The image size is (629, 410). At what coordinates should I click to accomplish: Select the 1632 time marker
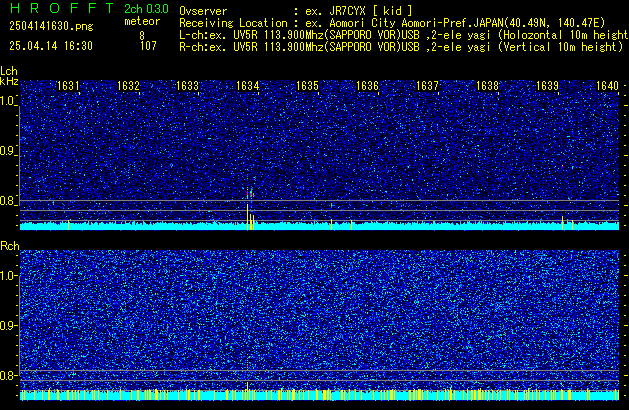click(x=128, y=86)
